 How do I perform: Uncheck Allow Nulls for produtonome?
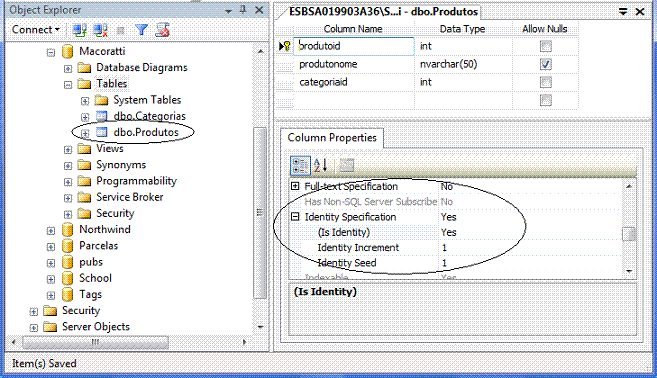[546, 64]
